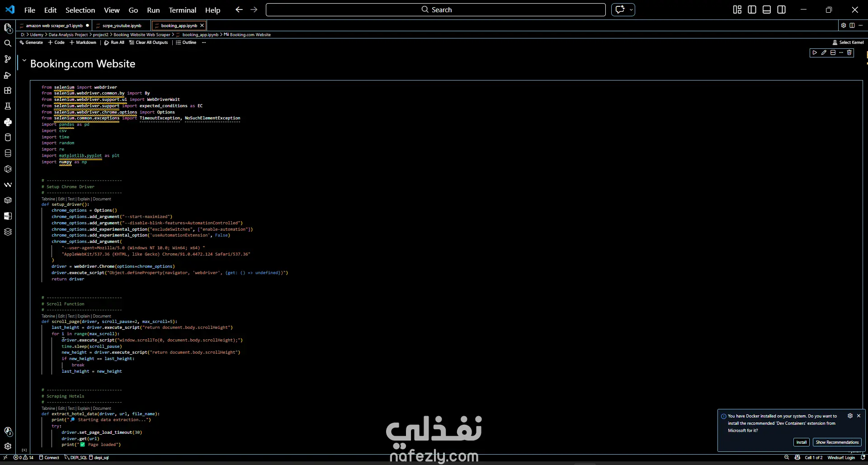Open the Edit menu
Viewport: 868px width, 465px height.
[50, 10]
